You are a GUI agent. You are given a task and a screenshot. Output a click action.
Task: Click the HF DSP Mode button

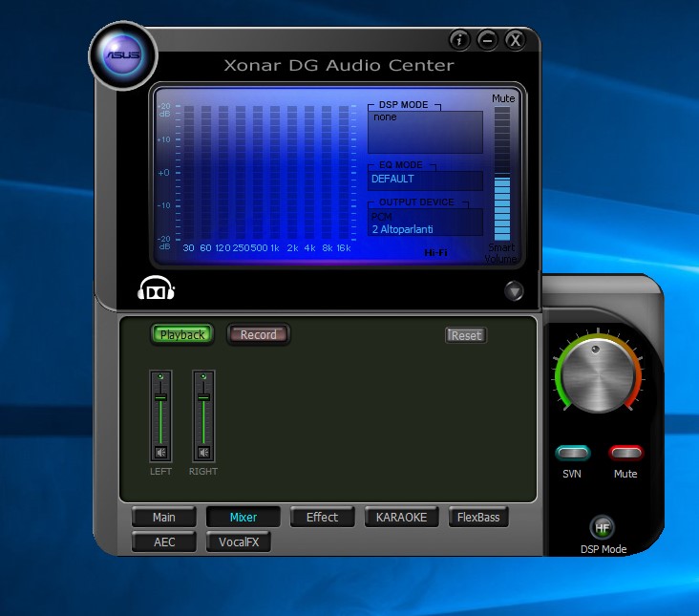tap(603, 528)
